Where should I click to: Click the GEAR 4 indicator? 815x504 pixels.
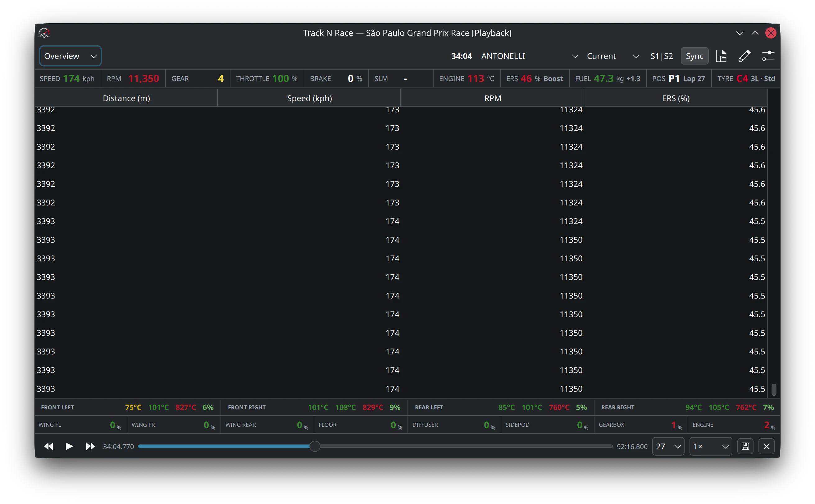point(198,79)
